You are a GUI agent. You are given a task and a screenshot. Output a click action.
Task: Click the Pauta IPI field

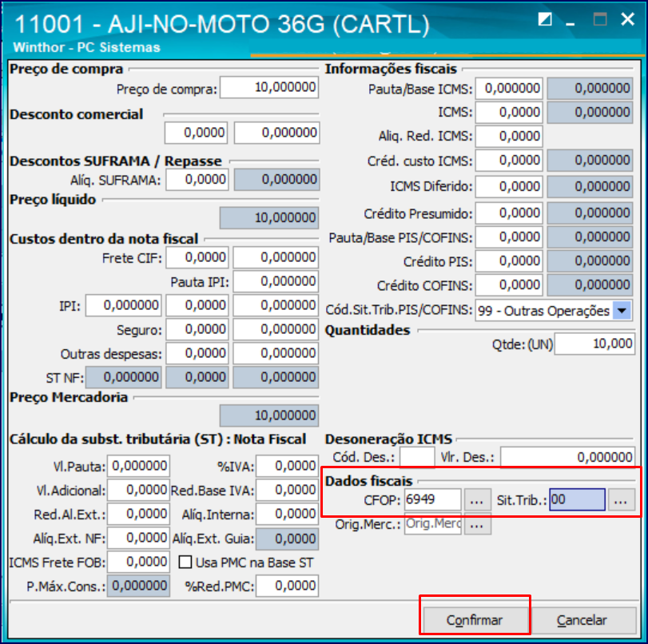coord(276,281)
